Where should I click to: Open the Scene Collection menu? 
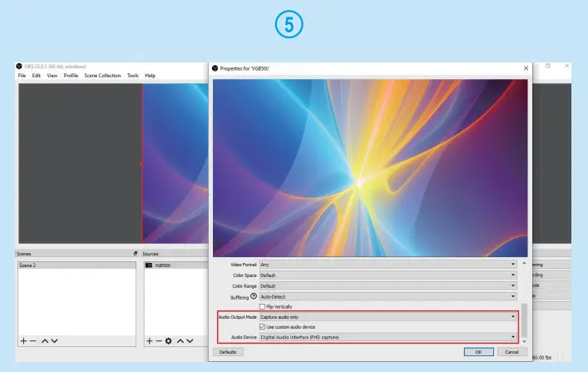coord(102,76)
